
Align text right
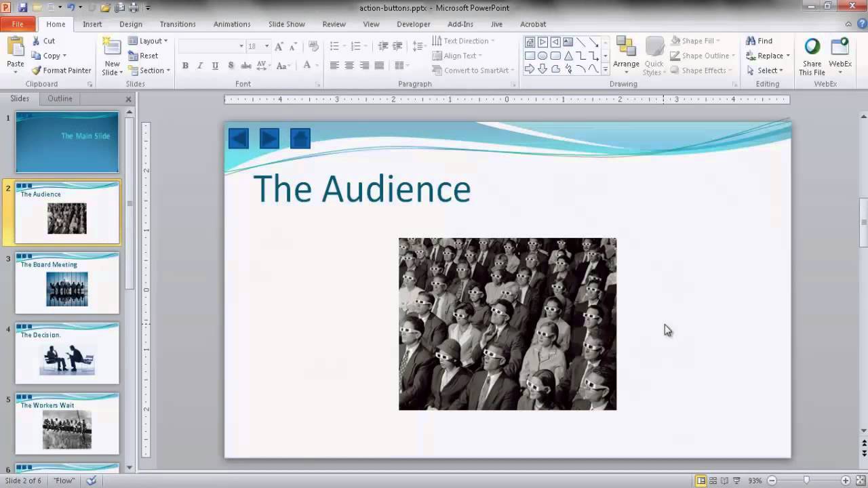364,66
